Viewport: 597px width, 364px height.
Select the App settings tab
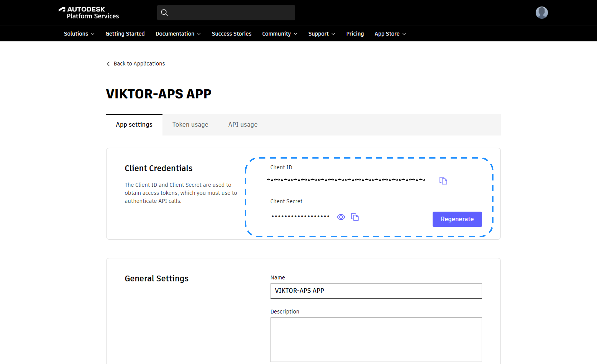click(134, 124)
